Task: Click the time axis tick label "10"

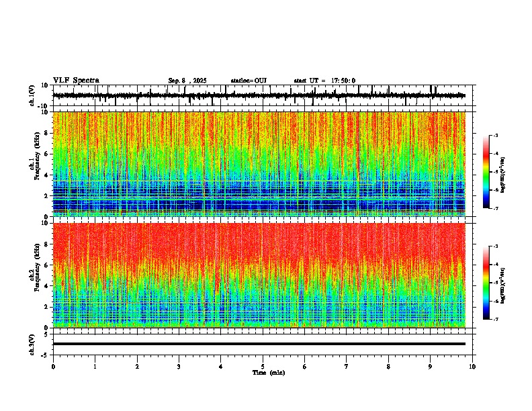Action: pos(472,367)
